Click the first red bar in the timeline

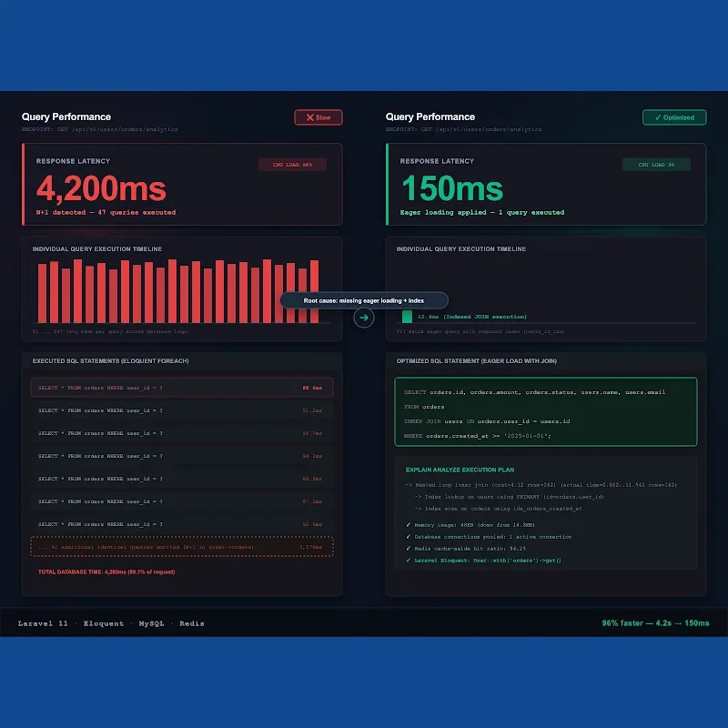pos(42,293)
